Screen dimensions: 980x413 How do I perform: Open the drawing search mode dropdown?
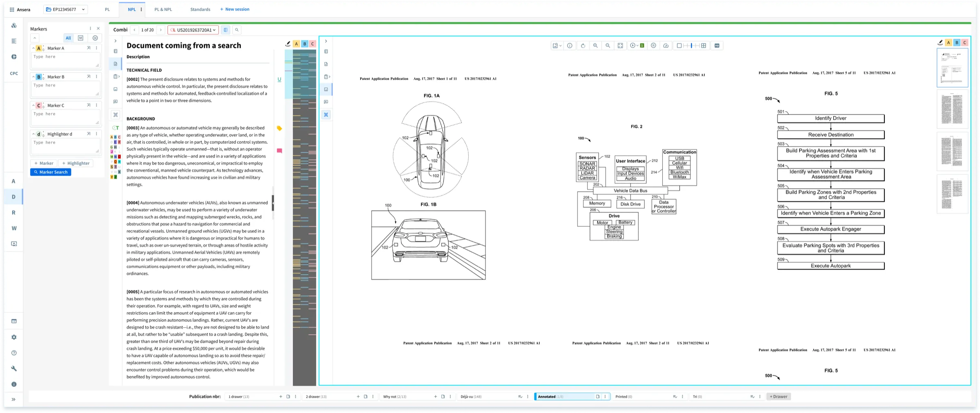pos(557,46)
